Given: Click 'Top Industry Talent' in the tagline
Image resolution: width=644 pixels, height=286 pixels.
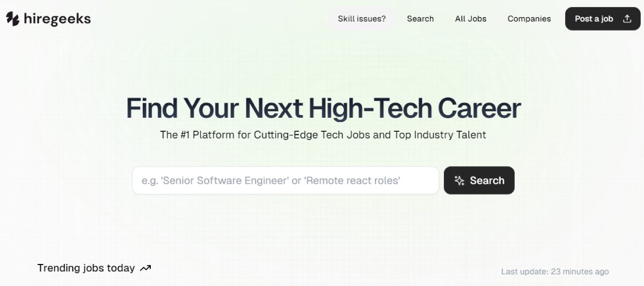Looking at the screenshot, I should (x=440, y=134).
